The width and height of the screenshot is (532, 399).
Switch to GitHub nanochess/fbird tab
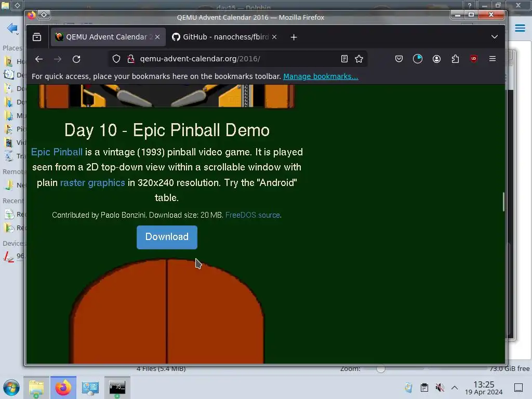(224, 37)
